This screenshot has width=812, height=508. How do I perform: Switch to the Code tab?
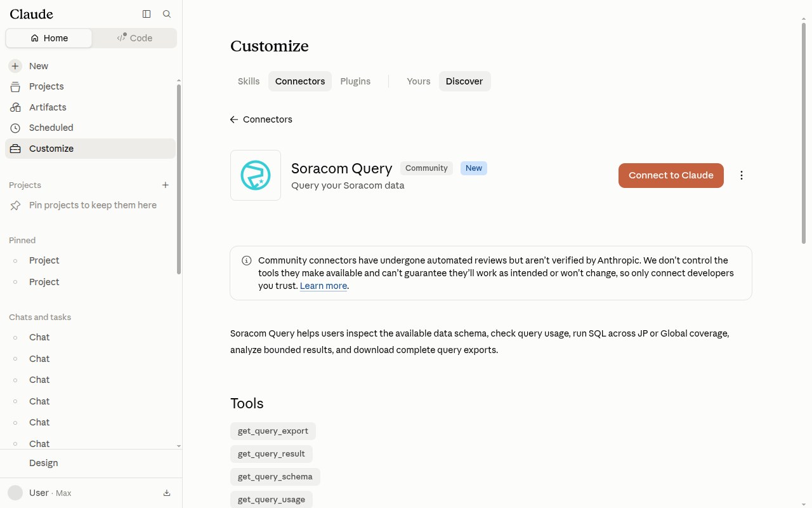(134, 38)
